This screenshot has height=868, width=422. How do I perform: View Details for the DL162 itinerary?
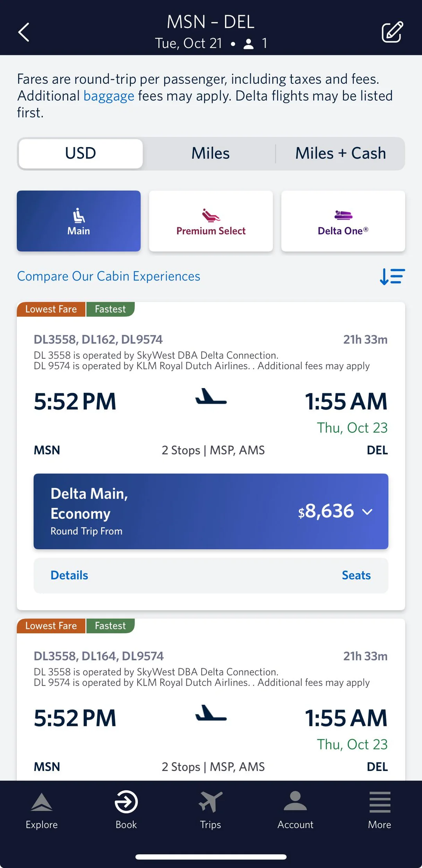69,575
